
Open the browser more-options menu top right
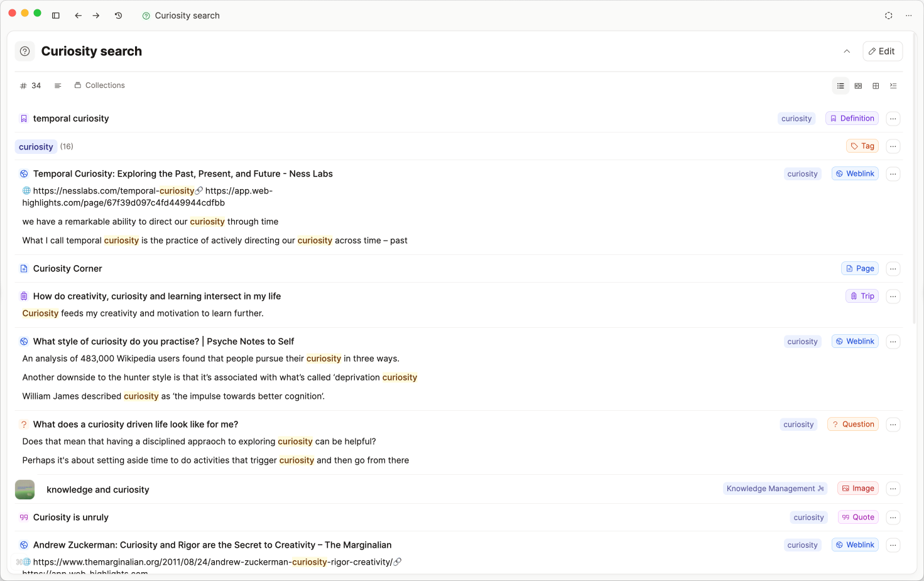[x=908, y=15]
